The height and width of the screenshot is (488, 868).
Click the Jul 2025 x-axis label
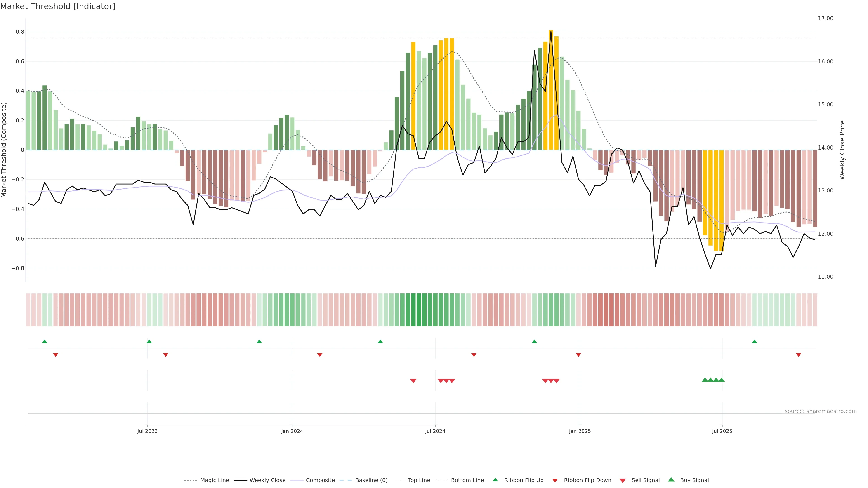point(722,431)
